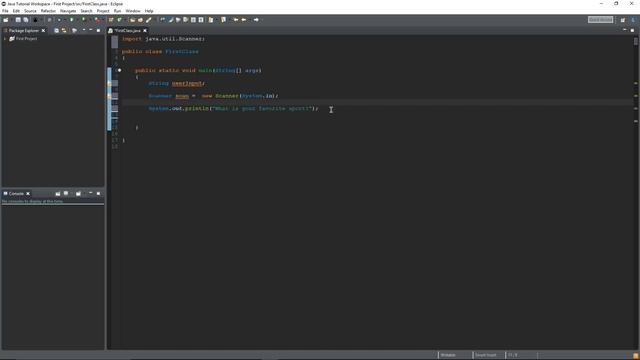Run the program with green Run icon
The image size is (640, 360).
point(71,20)
